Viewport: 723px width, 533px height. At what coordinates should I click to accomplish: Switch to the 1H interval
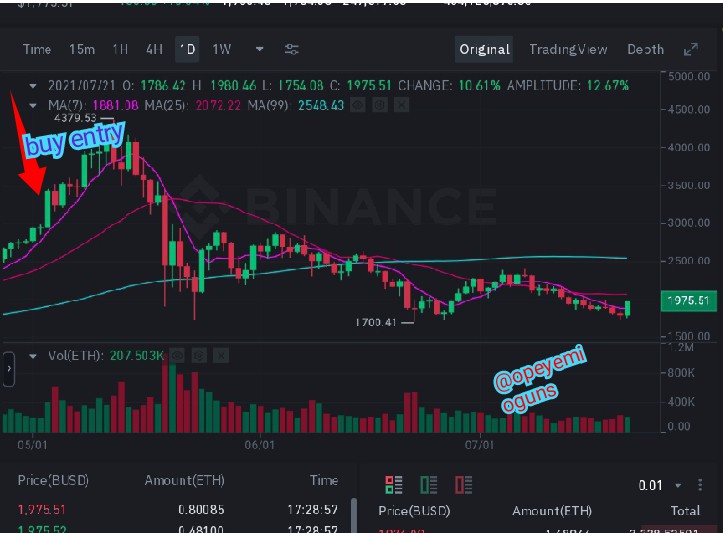[x=120, y=49]
